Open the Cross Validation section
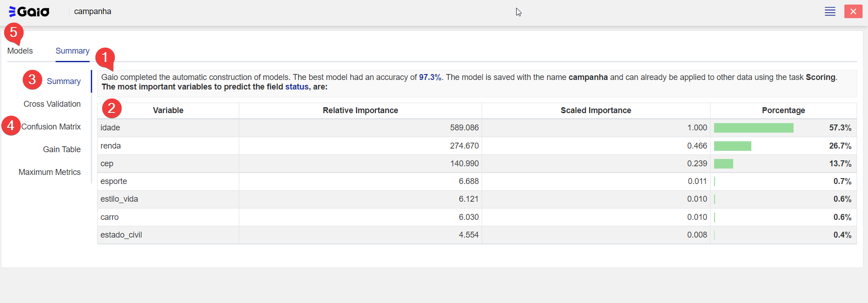Image resolution: width=868 pixels, height=303 pixels. 52,104
